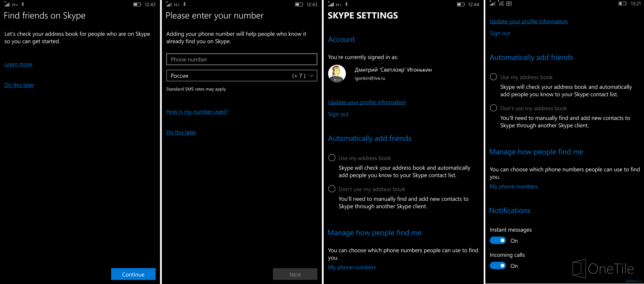
Task: Click the Skype profile avatar icon
Action: pyautogui.click(x=337, y=75)
